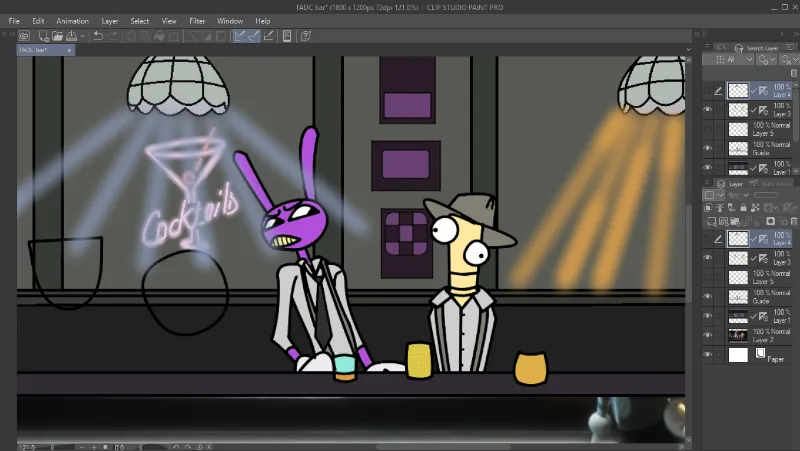This screenshot has height=451, width=800.
Task: Open the Animation menu
Action: point(72,21)
